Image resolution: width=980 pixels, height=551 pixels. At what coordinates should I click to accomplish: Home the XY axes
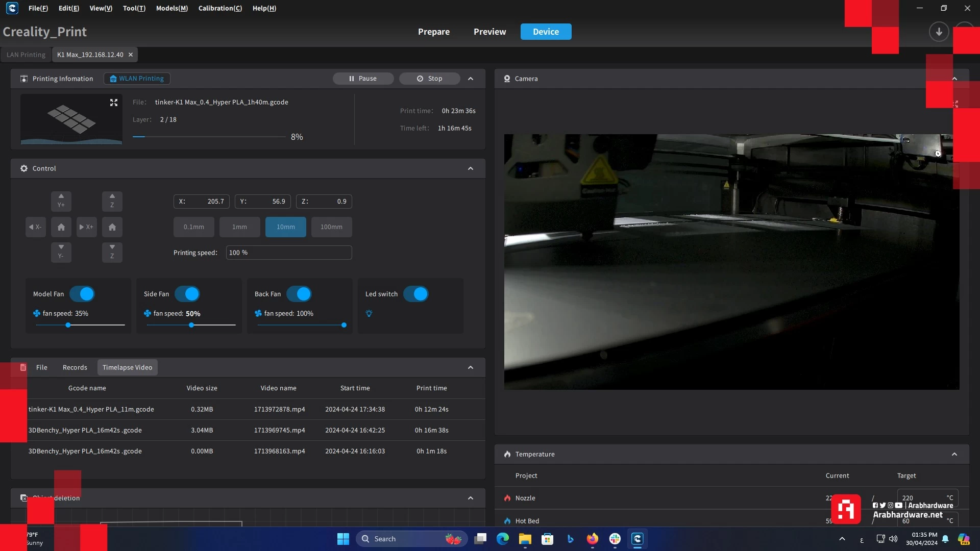tap(61, 227)
